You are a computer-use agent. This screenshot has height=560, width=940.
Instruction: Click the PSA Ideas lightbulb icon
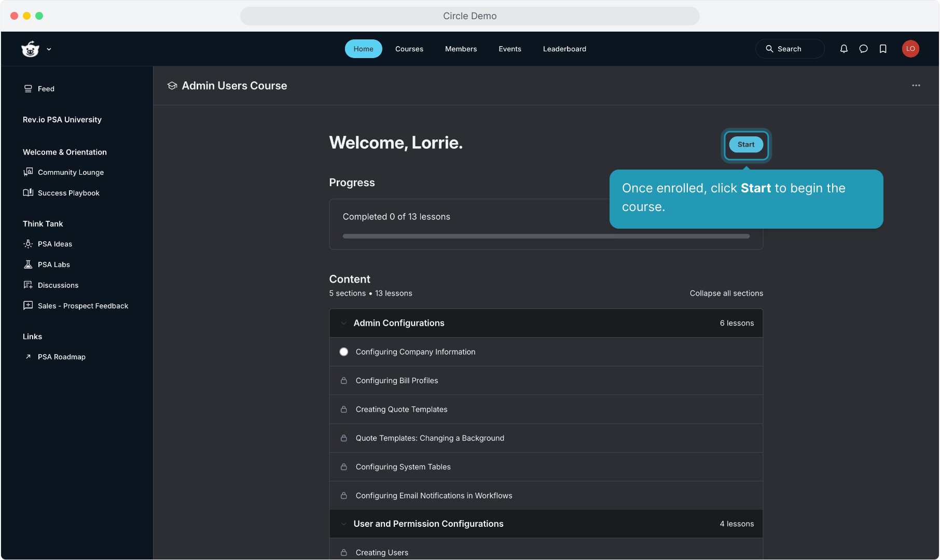point(28,244)
